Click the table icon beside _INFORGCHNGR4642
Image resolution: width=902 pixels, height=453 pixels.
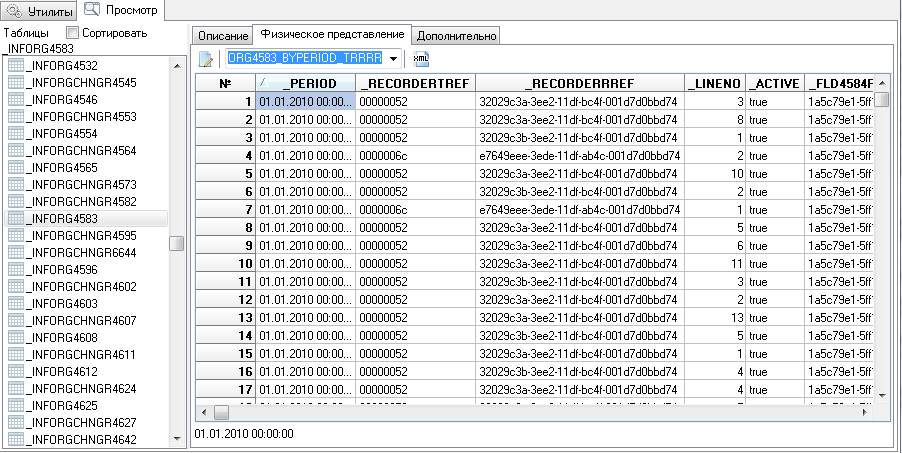15,439
